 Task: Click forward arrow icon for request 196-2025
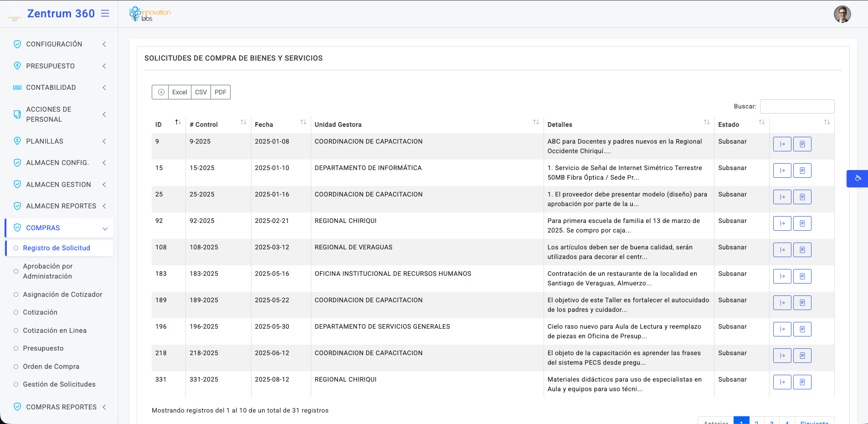click(782, 329)
